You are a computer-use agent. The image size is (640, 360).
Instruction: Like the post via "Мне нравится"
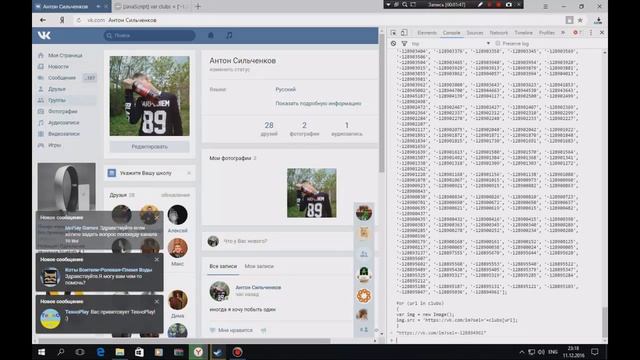[231, 330]
